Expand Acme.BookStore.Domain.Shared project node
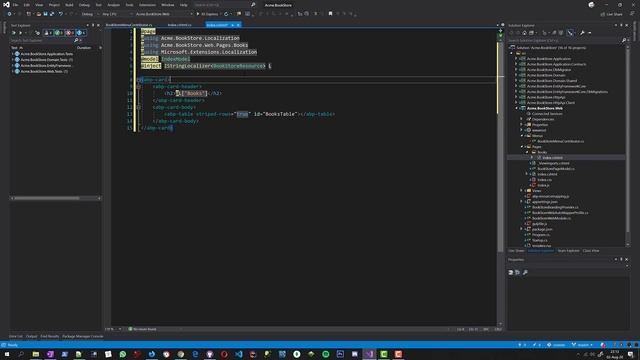Screen dimensions: 640x360 [x=516, y=81]
